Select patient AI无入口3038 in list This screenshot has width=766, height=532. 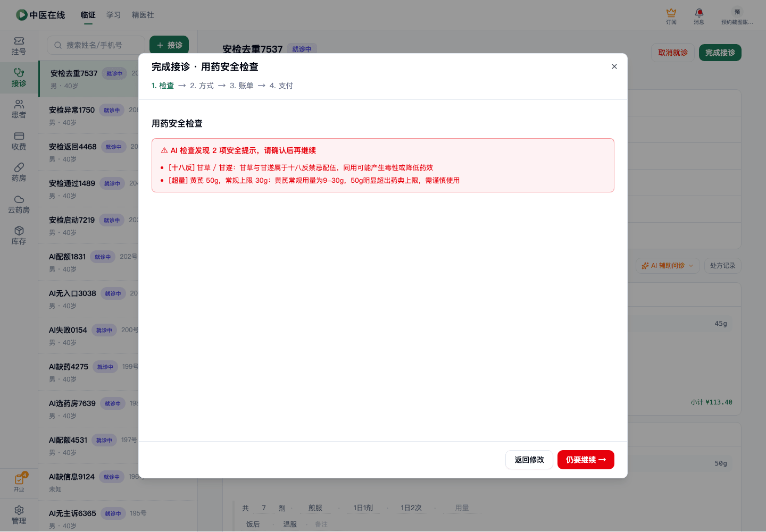coord(88,299)
